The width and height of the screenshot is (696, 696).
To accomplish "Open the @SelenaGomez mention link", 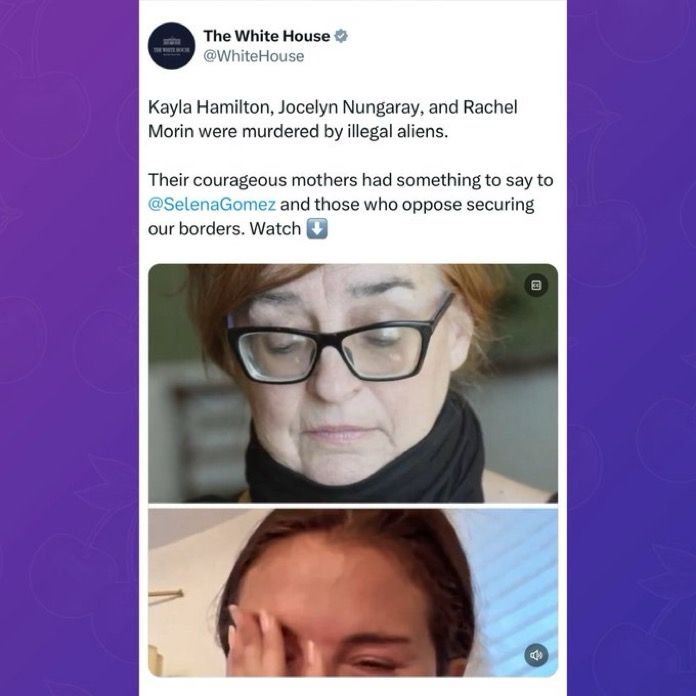I will [212, 205].
